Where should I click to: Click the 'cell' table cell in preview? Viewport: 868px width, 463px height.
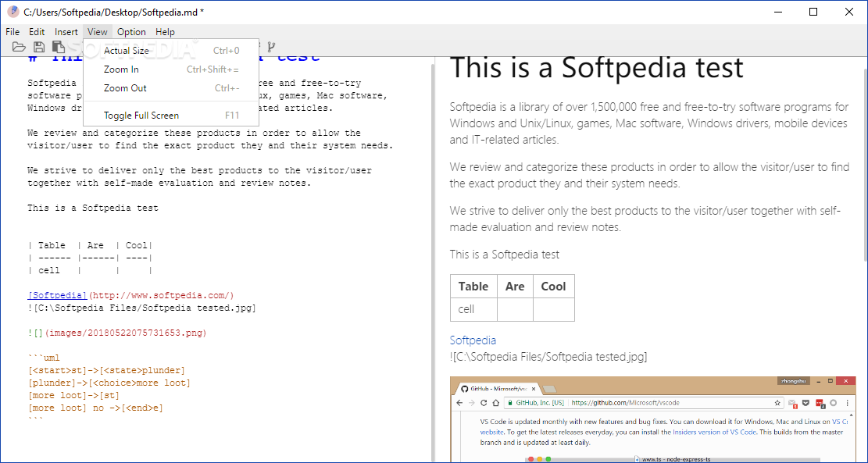(473, 309)
